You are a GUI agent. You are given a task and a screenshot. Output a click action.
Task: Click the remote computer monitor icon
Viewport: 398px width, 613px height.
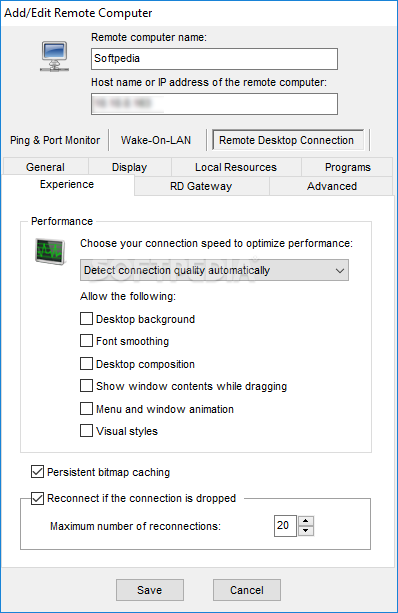tap(55, 57)
